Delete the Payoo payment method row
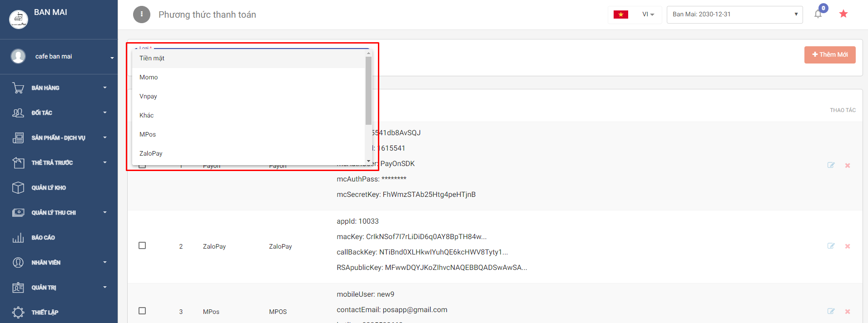868x323 pixels. [848, 166]
